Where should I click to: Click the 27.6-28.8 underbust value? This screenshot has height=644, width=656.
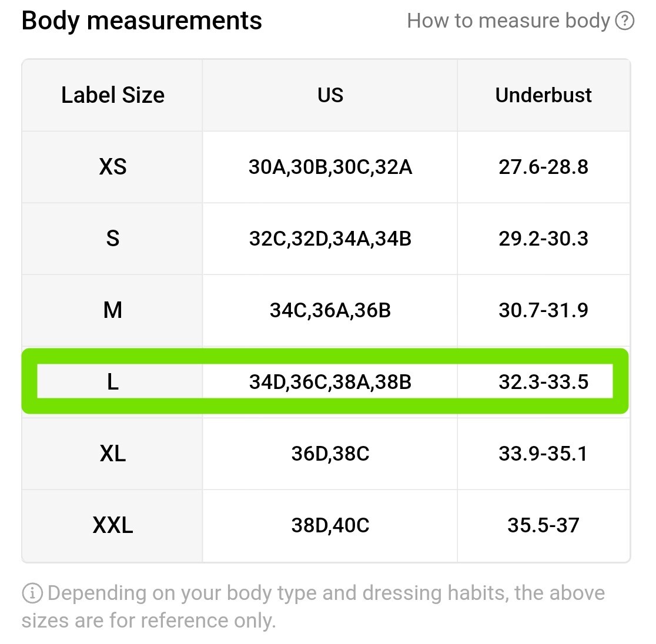pos(544,167)
